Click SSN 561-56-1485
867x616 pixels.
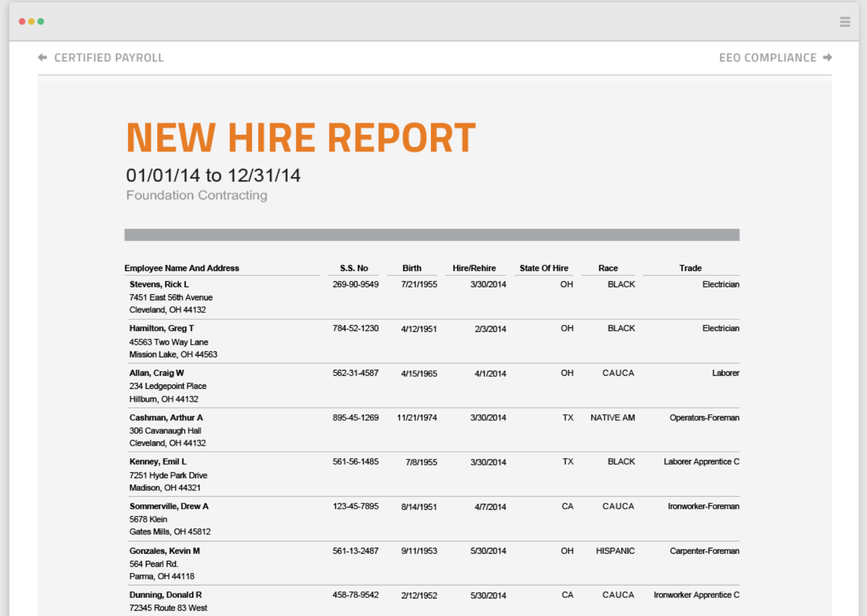pyautogui.click(x=355, y=462)
